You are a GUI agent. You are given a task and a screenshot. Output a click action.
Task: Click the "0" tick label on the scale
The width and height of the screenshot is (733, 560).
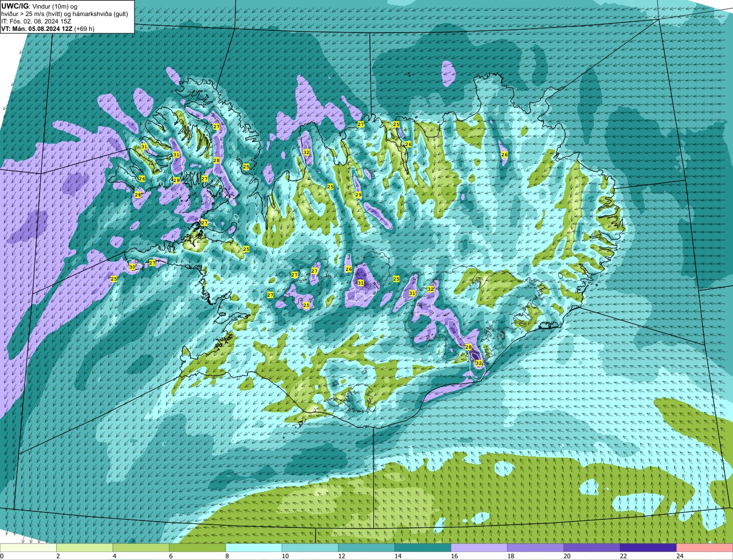[2, 555]
